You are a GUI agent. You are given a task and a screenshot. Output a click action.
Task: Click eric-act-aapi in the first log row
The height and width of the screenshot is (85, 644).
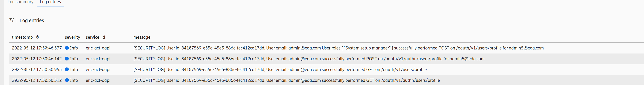pyautogui.click(x=98, y=48)
